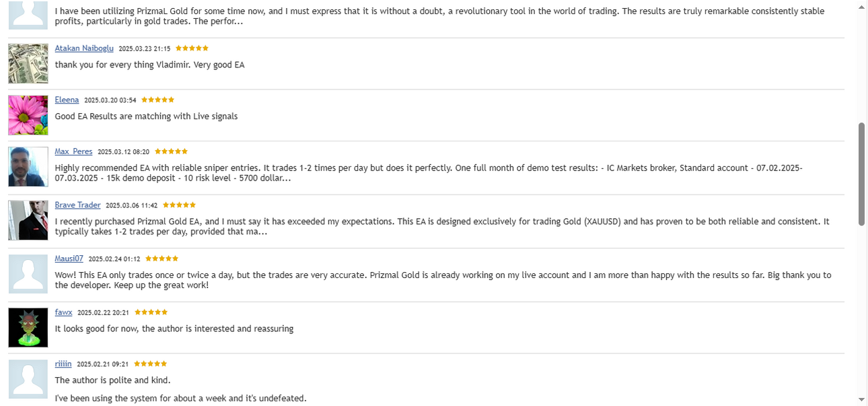
Task: Click riiiin's default silhouette avatar
Action: tap(28, 379)
